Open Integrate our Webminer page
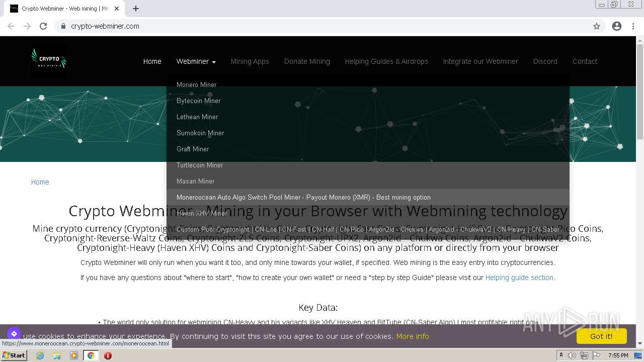 480,61
